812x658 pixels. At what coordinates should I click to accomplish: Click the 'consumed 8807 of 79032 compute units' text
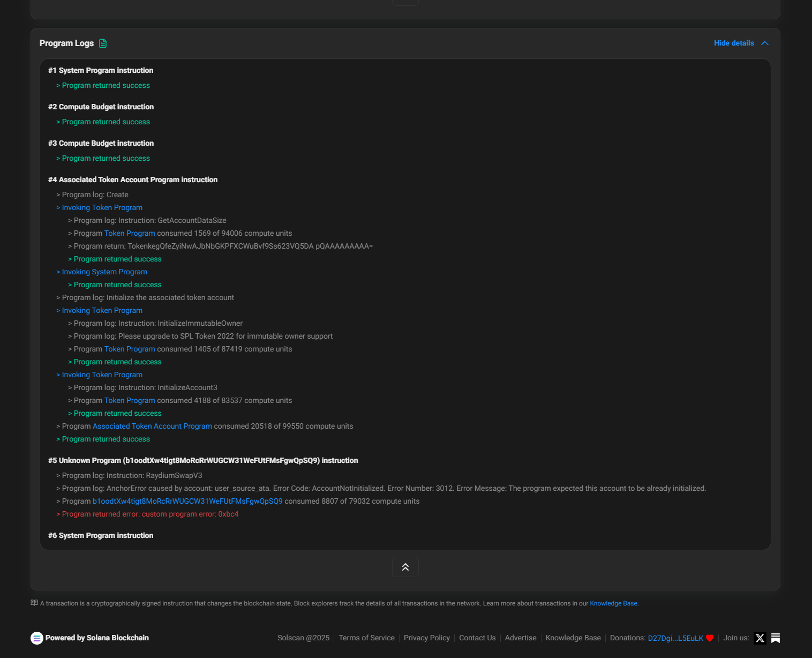tap(352, 501)
